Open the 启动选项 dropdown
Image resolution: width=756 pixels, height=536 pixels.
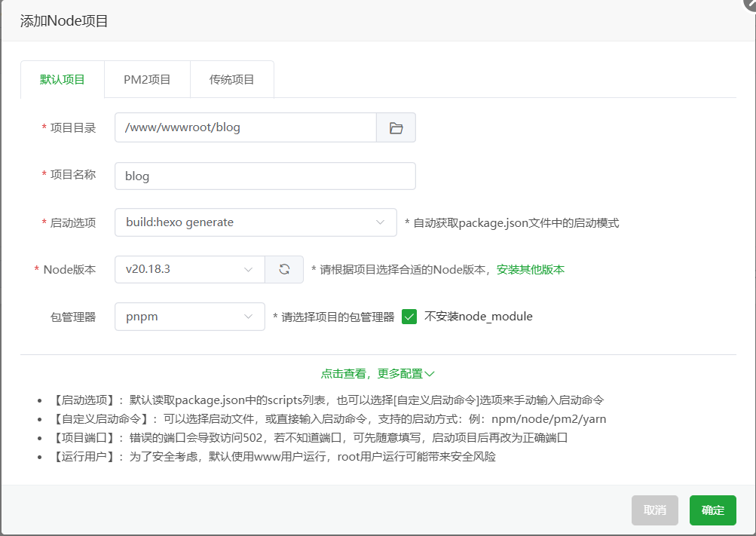[256, 222]
